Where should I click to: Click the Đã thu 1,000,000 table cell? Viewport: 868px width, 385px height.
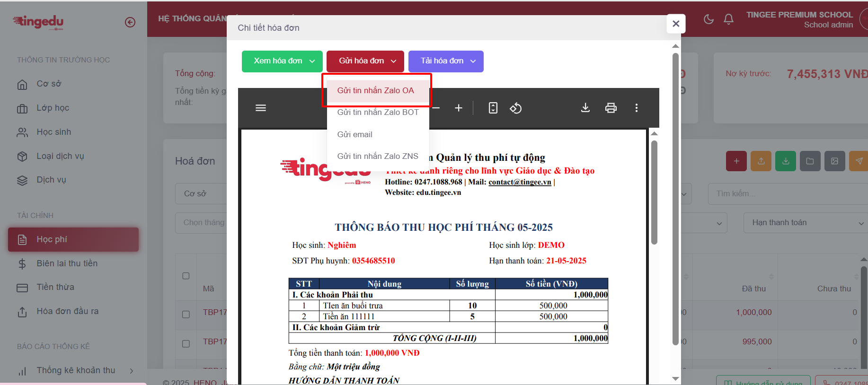click(753, 312)
